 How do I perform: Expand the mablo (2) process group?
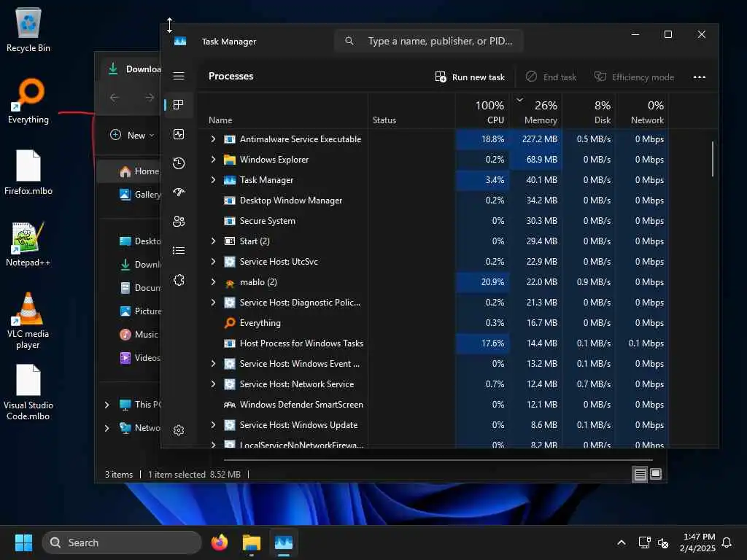pos(213,282)
